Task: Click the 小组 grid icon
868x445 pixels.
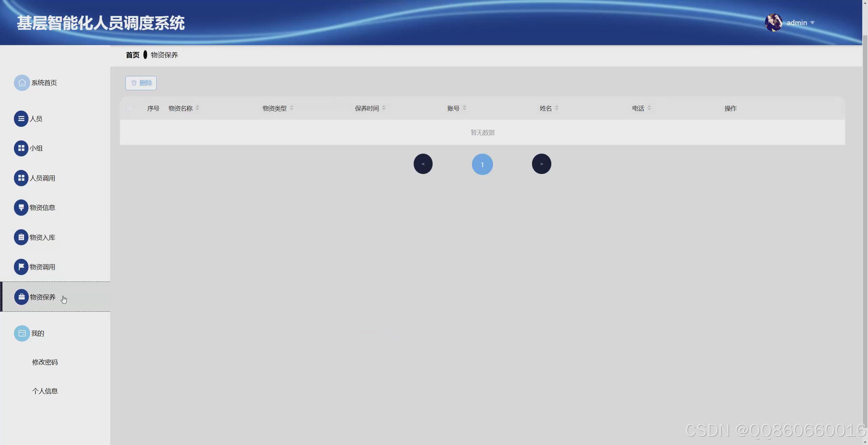Action: click(21, 148)
